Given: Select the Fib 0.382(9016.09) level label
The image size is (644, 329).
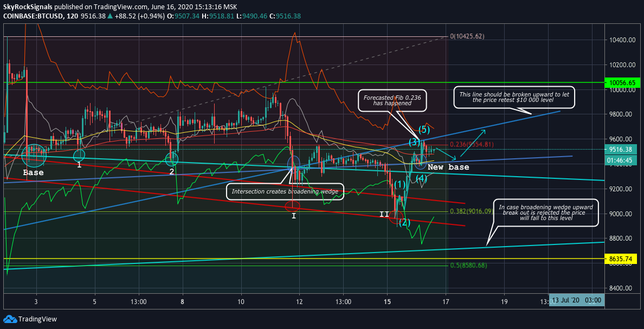Looking at the screenshot, I should [472, 211].
